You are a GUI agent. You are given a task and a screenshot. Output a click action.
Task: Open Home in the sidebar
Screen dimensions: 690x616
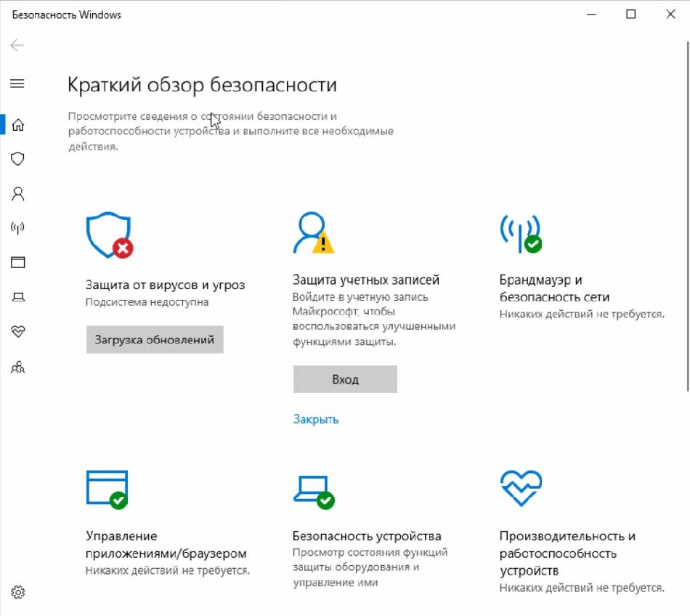coord(17,125)
